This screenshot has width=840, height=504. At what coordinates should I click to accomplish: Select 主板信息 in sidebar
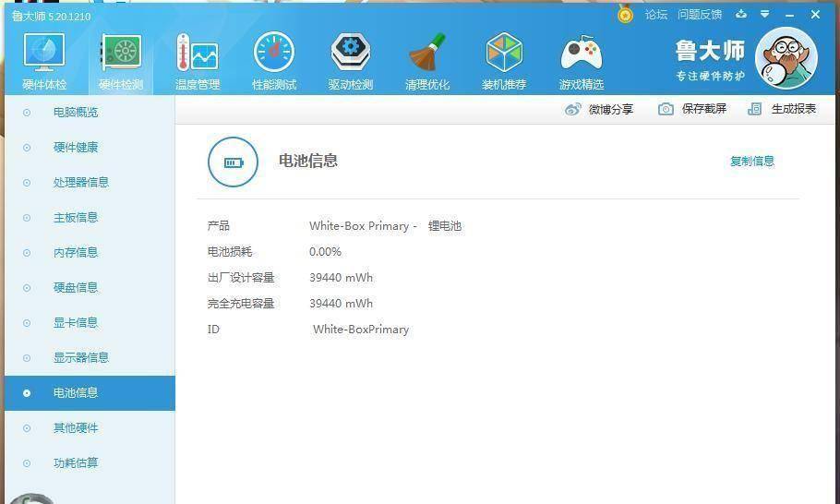tap(90, 218)
